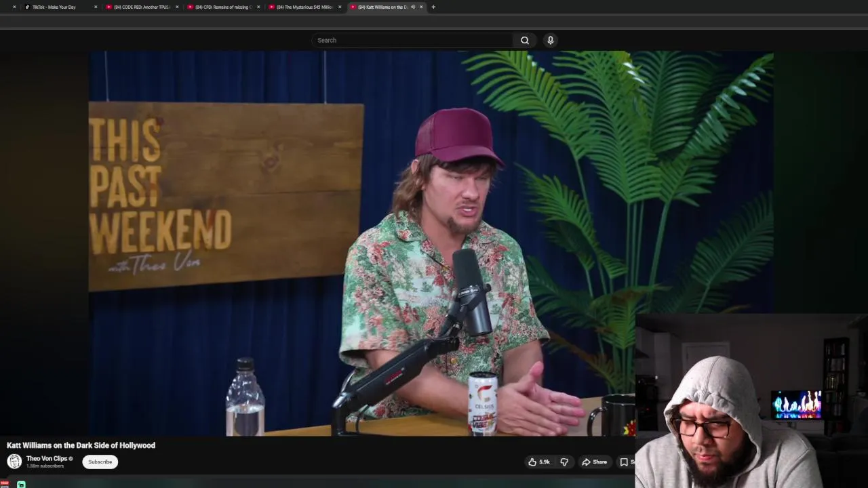Mute audio icon on Katt Williams tab
The image size is (868, 488).
(x=413, y=7)
